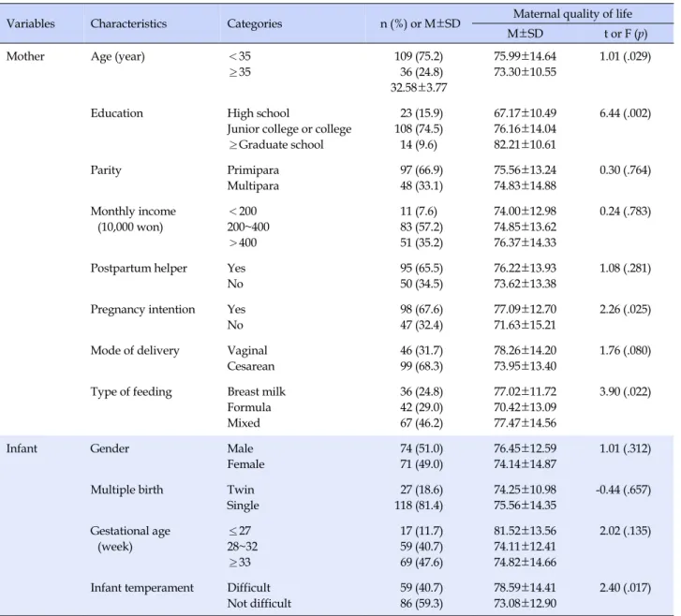Click the statistic '0.24 (.783)'
Screen dimensions: 681x616
[x=626, y=212]
